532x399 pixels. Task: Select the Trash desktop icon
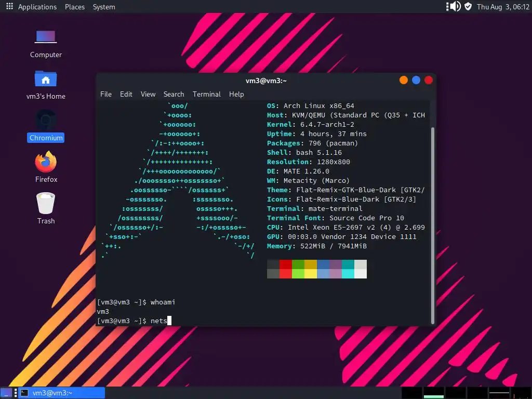click(46, 209)
